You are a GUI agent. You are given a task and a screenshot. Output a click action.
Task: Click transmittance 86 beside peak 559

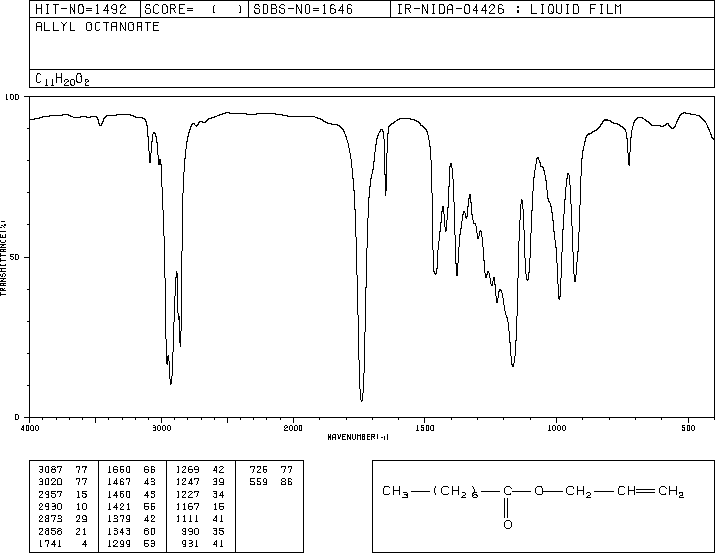click(286, 482)
